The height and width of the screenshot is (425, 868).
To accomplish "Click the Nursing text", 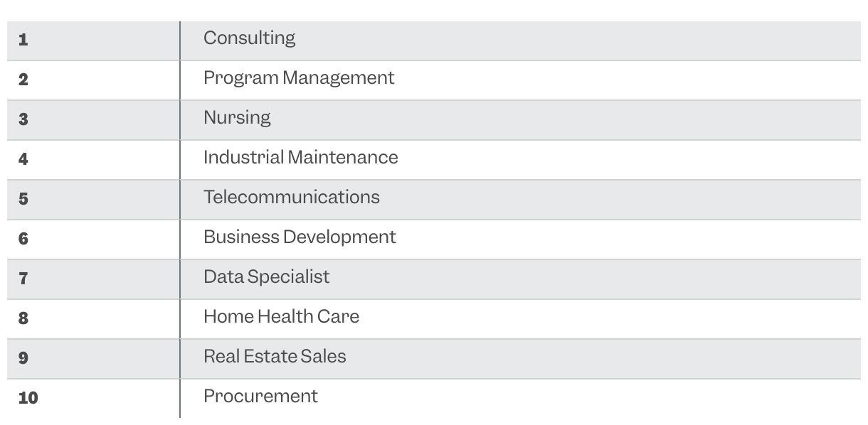I will (x=237, y=117).
